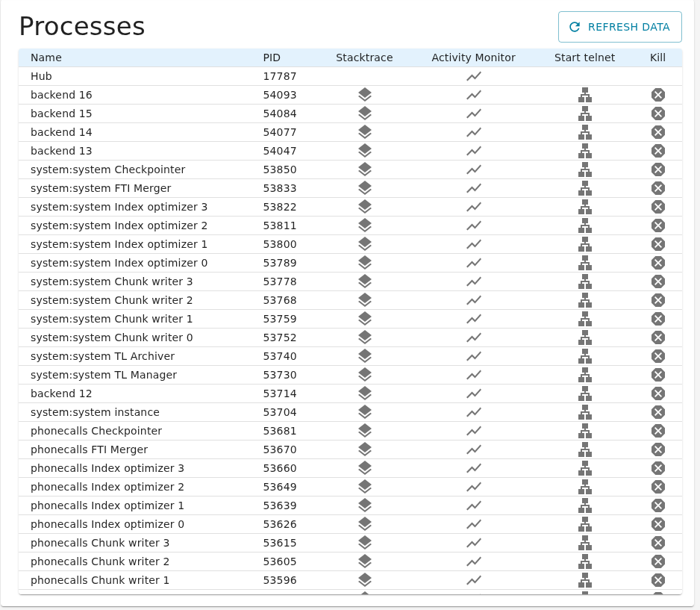Start telnet for system:system FTI Merger
The image size is (700, 610).
pyautogui.click(x=585, y=188)
